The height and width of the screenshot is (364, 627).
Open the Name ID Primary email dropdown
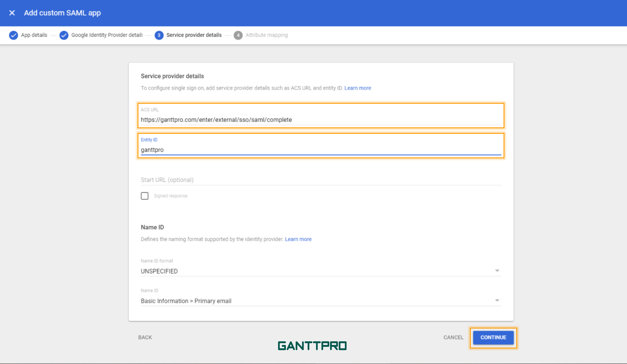click(x=321, y=301)
